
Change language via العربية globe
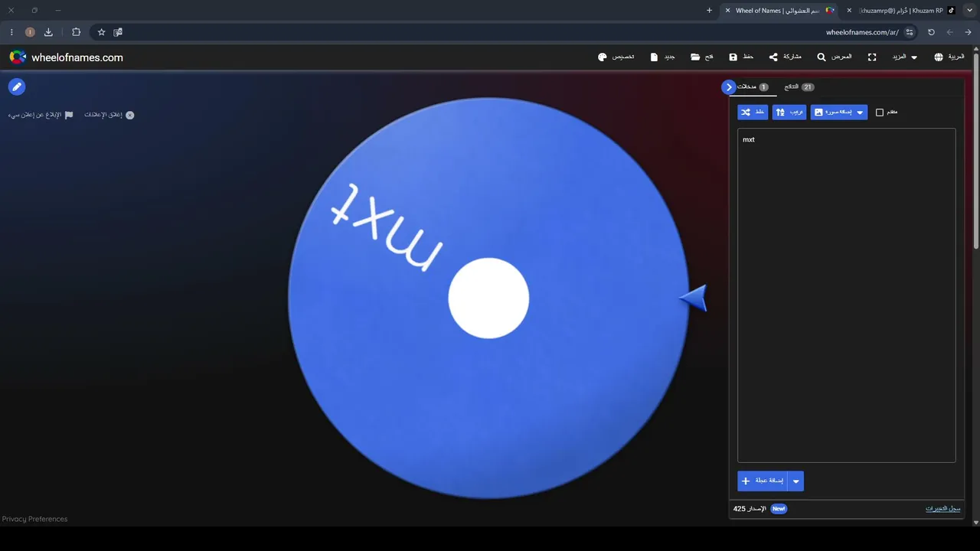tap(949, 57)
